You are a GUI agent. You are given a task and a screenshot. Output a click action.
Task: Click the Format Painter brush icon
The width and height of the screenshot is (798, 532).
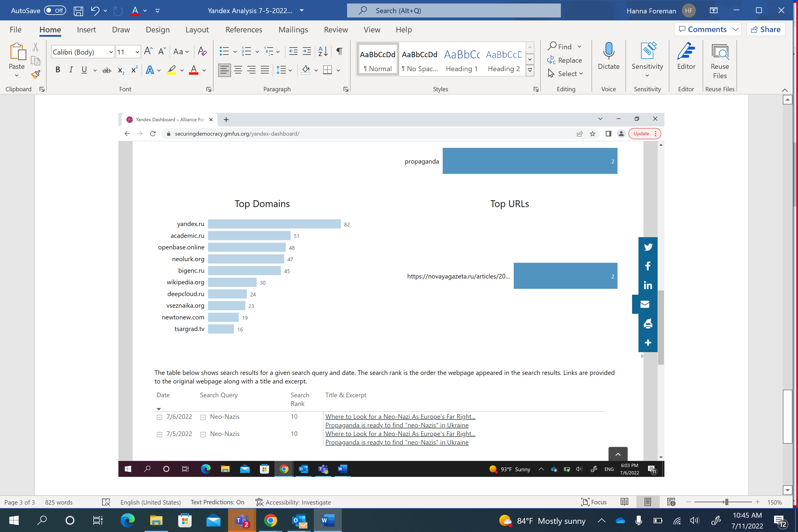pyautogui.click(x=36, y=74)
